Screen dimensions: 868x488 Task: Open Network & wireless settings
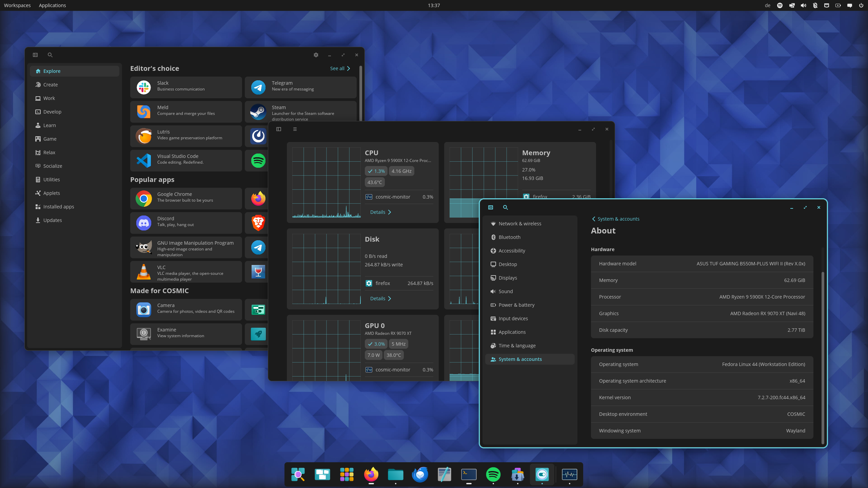click(x=530, y=224)
